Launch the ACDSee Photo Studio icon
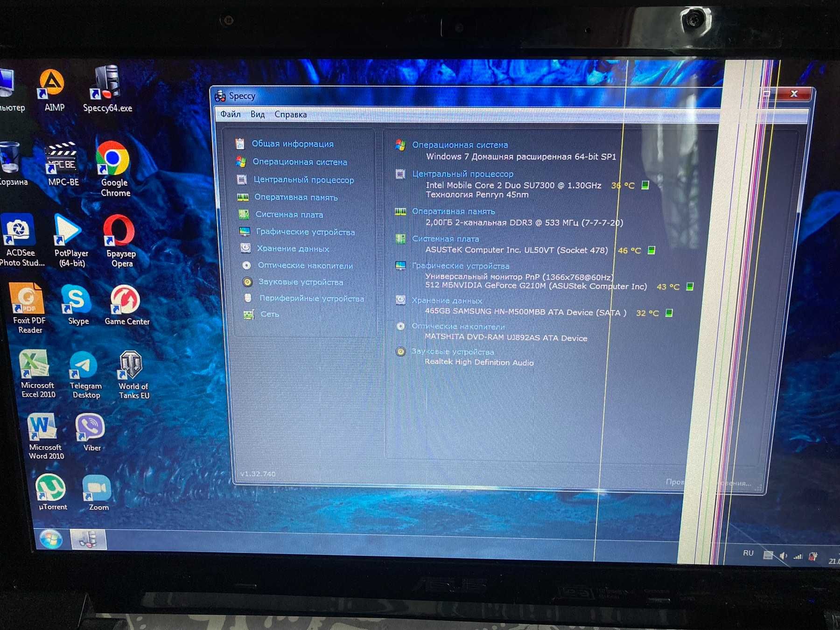Image resolution: width=840 pixels, height=630 pixels. (x=21, y=240)
